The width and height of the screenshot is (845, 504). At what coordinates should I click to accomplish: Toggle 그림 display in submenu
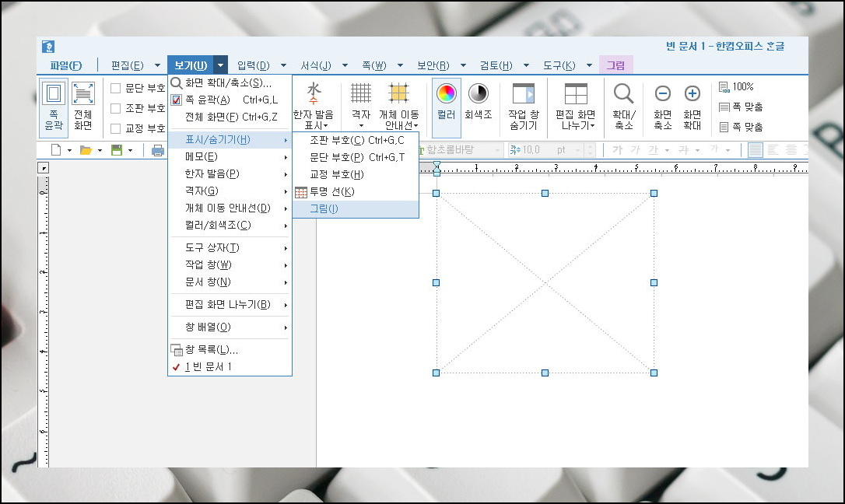pos(356,209)
